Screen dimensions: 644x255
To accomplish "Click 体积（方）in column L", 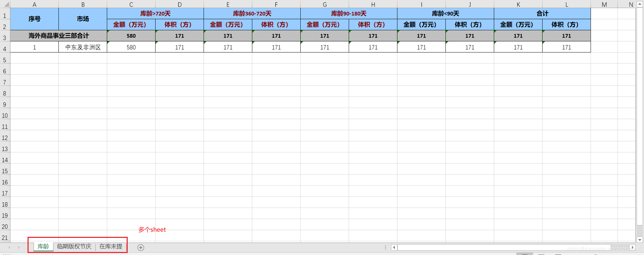I will [567, 25].
